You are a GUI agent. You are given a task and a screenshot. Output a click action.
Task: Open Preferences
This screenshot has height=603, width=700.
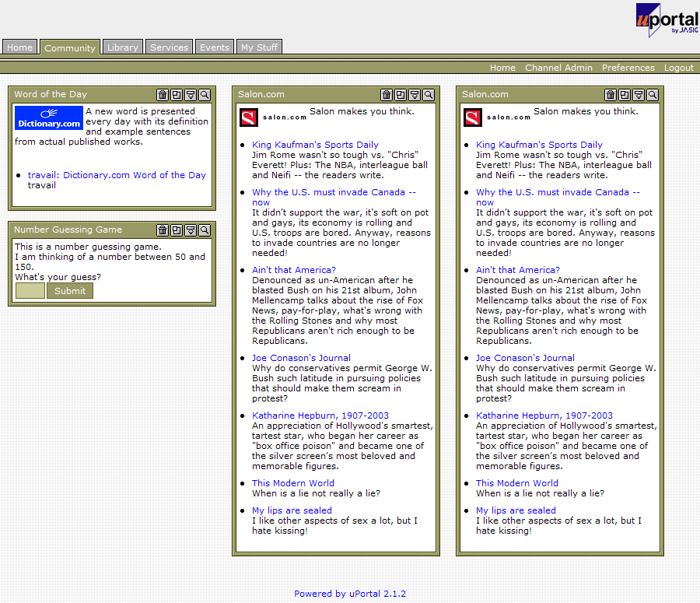[628, 68]
